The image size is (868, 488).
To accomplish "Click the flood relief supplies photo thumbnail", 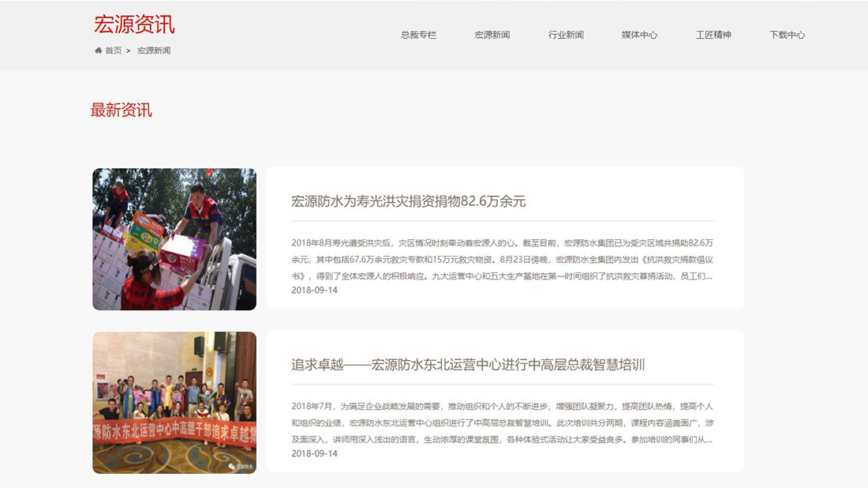I will [x=174, y=238].
